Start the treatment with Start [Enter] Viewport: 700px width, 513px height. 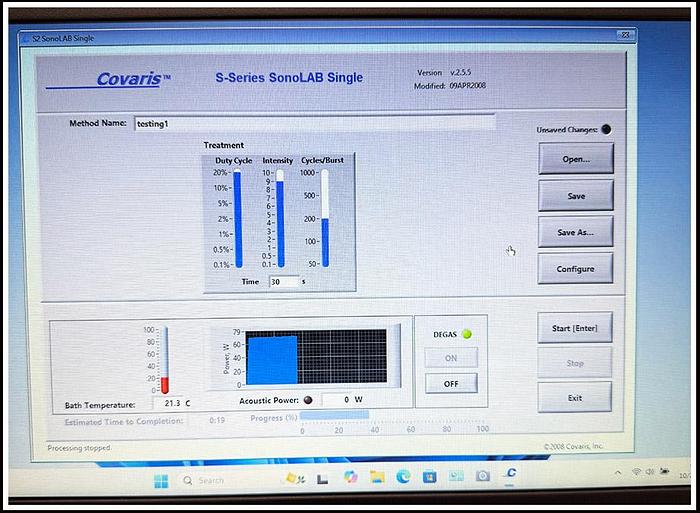[575, 328]
